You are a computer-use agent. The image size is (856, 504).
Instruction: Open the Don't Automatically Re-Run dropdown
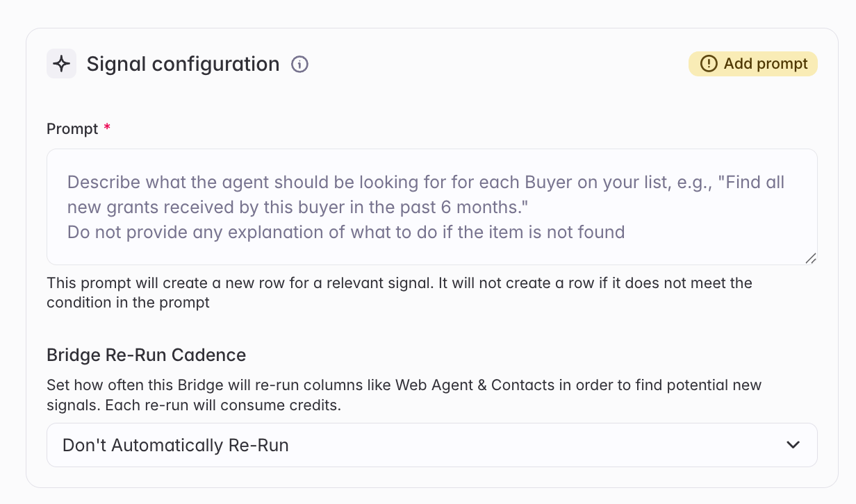[432, 445]
